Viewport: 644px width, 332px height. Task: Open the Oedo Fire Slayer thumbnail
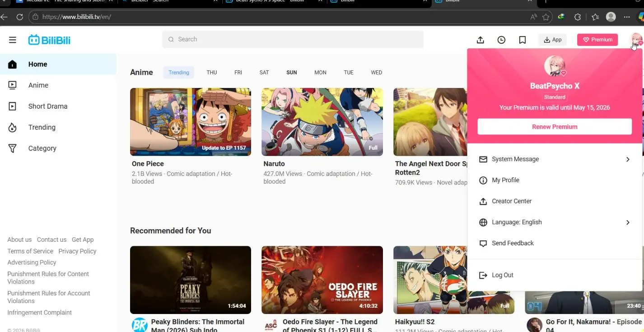tap(322, 280)
